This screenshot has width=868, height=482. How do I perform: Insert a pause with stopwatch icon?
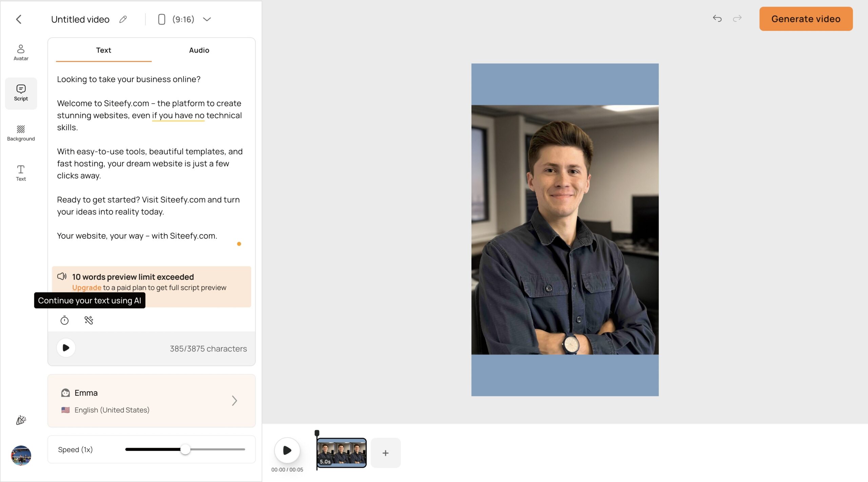coord(64,320)
